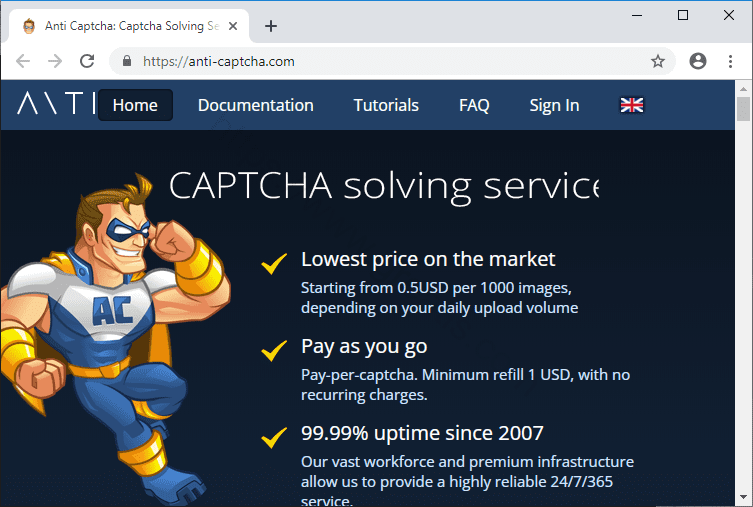753x507 pixels.
Task: Bookmark this page with the star icon
Action: [x=657, y=61]
